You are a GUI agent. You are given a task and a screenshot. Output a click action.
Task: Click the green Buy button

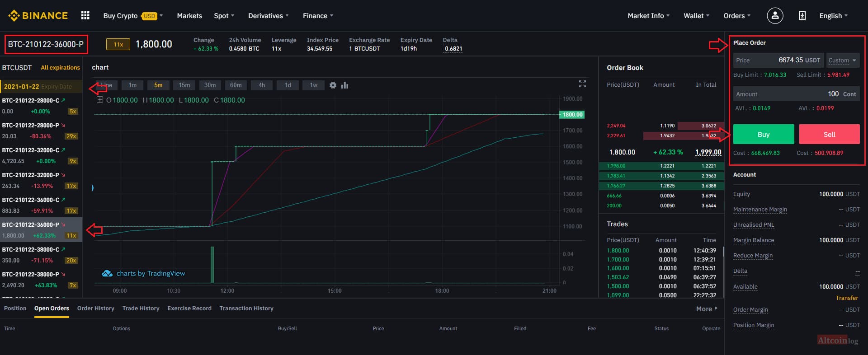point(764,134)
